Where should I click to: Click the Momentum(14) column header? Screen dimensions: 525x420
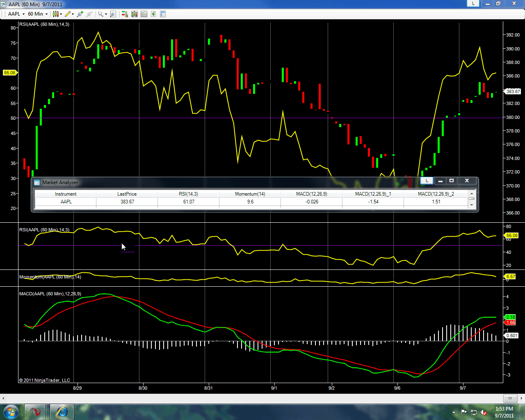pos(250,194)
